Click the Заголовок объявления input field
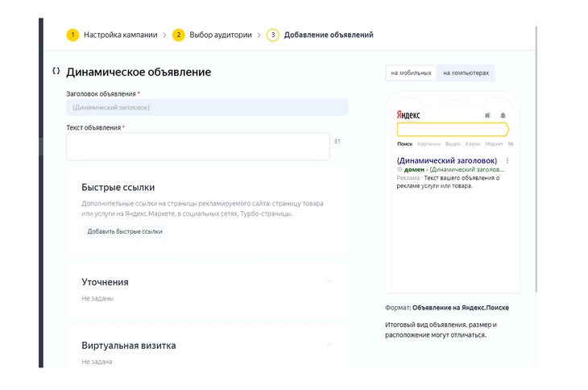The height and width of the screenshot is (390, 588). (207, 107)
